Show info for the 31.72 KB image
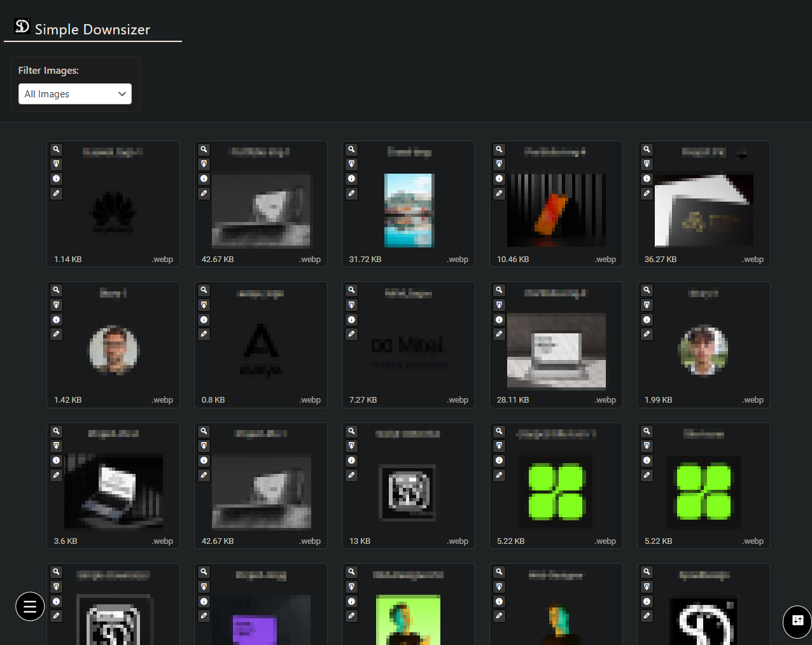This screenshot has width=812, height=645. tap(352, 179)
